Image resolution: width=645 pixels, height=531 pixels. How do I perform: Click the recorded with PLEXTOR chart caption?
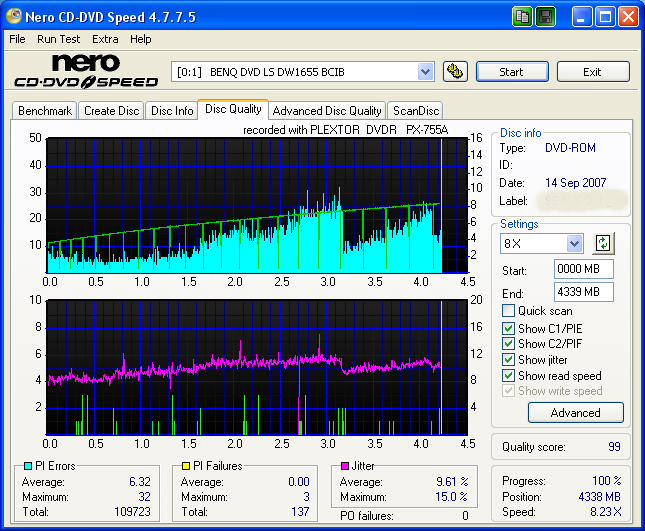coord(346,130)
